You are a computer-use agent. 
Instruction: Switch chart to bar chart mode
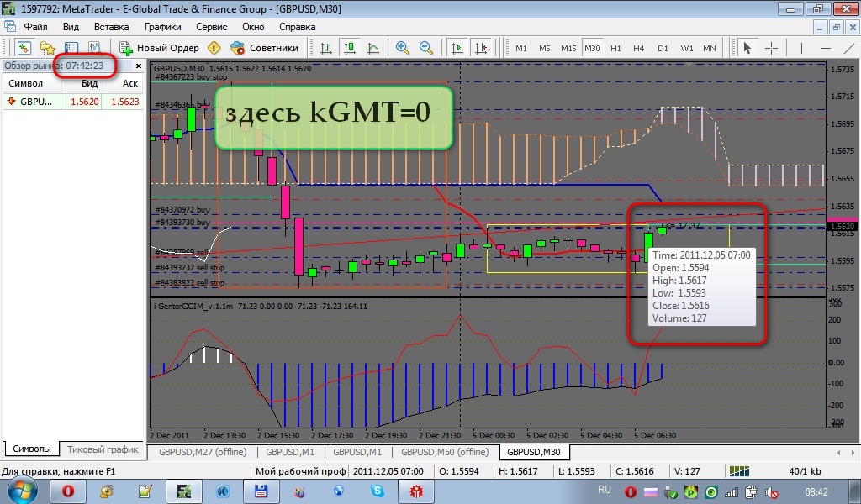326,48
